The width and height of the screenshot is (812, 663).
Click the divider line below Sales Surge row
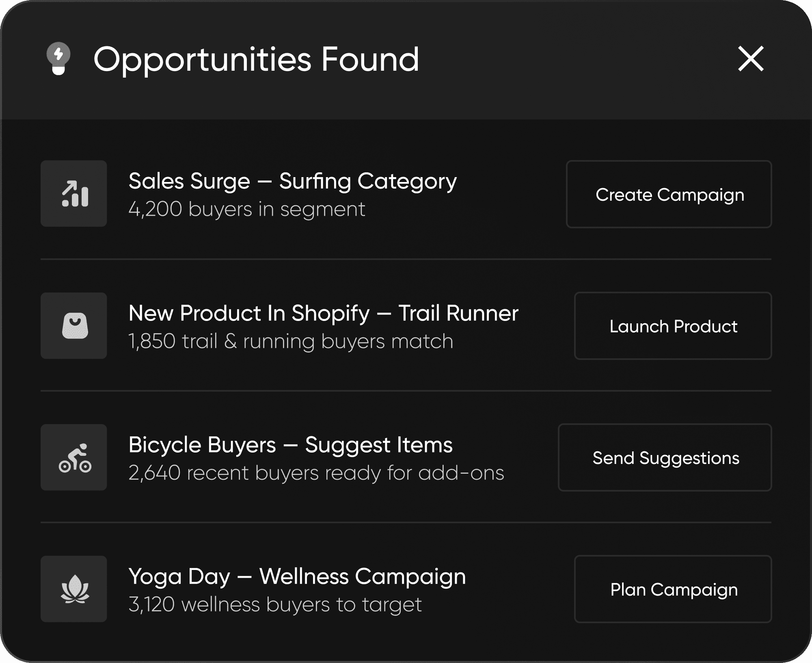(x=406, y=259)
